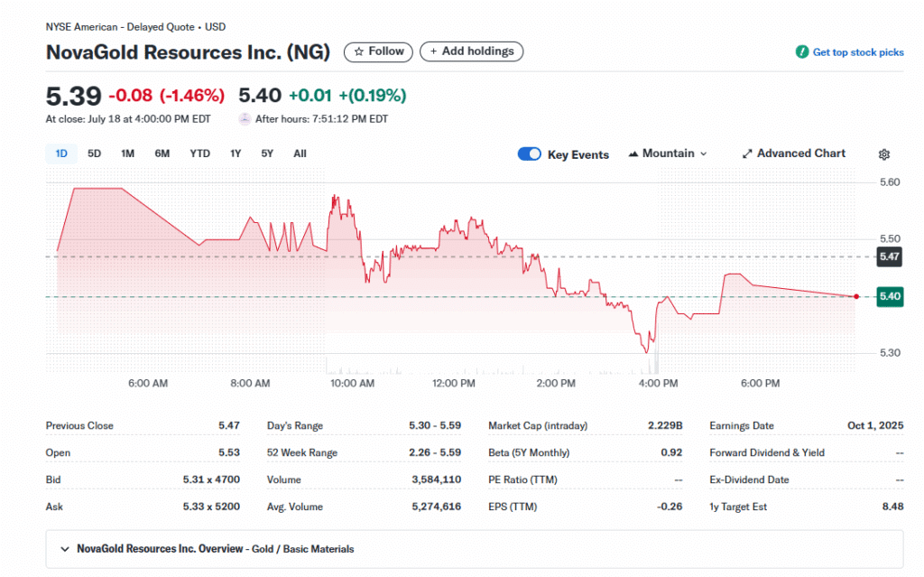Click the Ex-Dividend Date label
This screenshot has width=924, height=577.
749,479
